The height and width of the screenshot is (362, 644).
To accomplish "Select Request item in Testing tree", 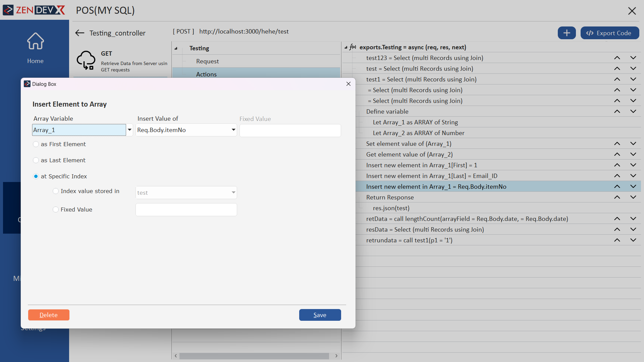I will point(207,61).
